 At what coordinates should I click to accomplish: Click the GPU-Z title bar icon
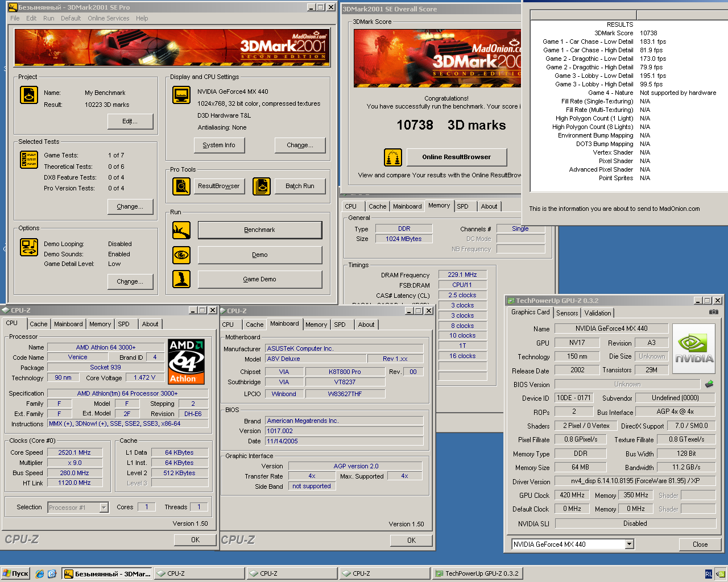[x=511, y=301]
